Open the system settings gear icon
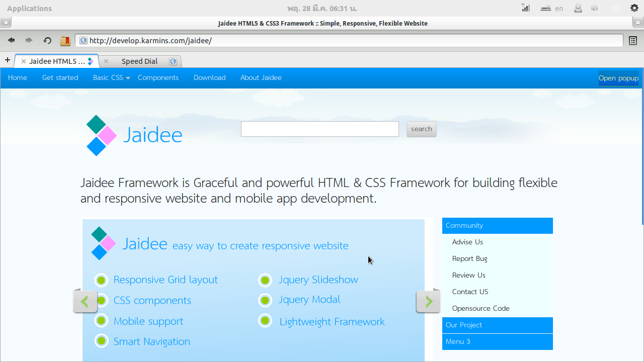 (634, 8)
